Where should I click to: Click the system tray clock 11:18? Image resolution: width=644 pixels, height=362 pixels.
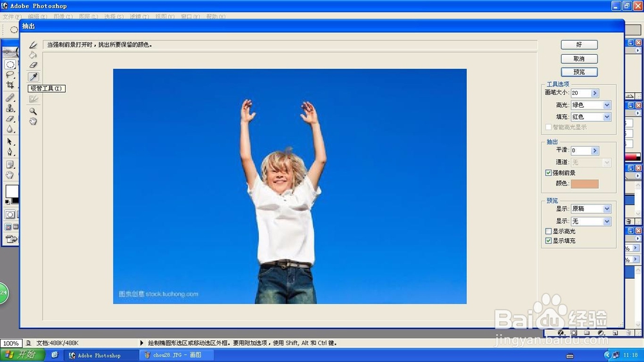click(x=630, y=355)
